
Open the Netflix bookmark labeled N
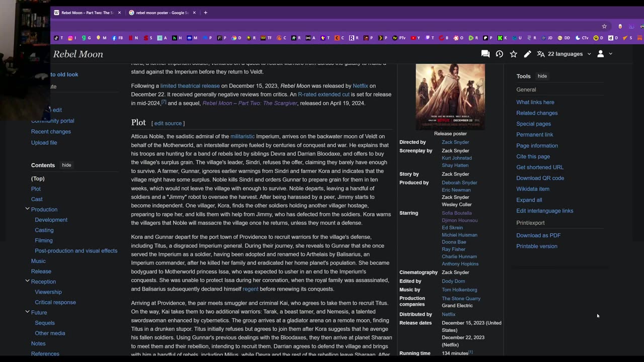point(133,38)
